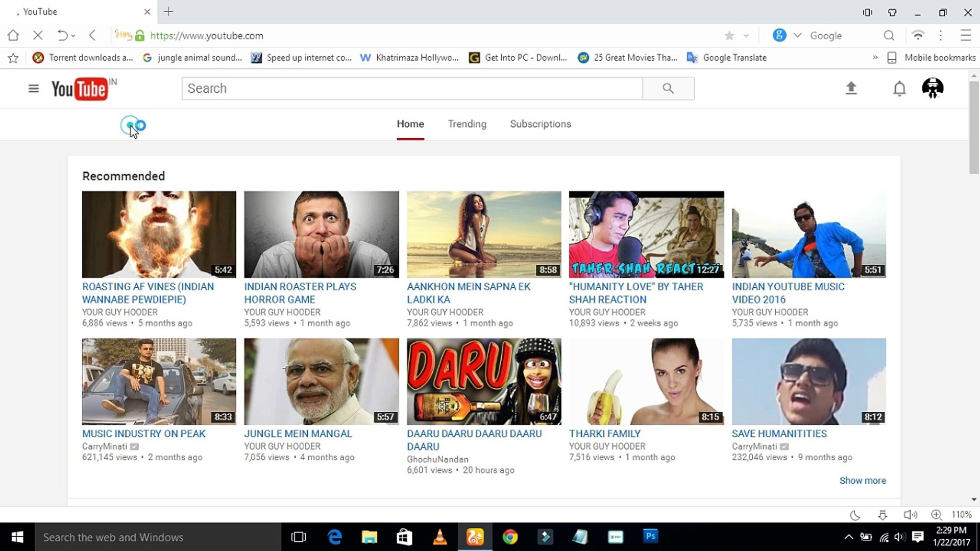Toggle night mode in the status bar
Screen dimensions: 980x551
[x=855, y=515]
